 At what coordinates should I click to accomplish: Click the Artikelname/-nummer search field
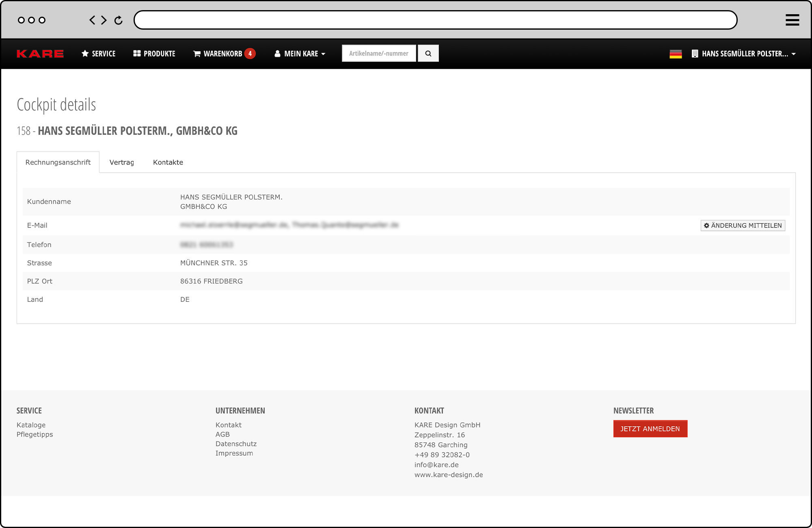point(379,53)
